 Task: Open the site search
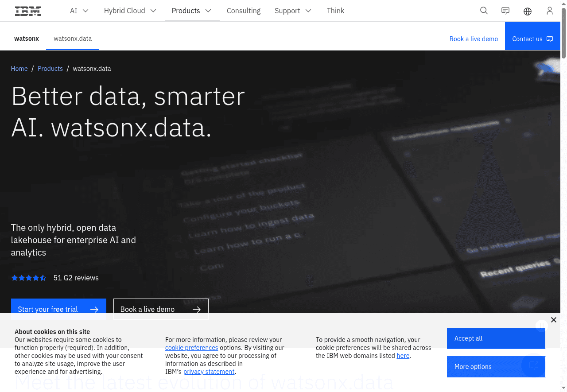pyautogui.click(x=484, y=11)
